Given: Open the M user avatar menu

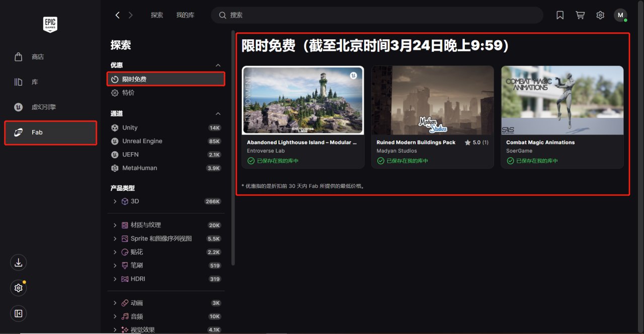Looking at the screenshot, I should (620, 15).
